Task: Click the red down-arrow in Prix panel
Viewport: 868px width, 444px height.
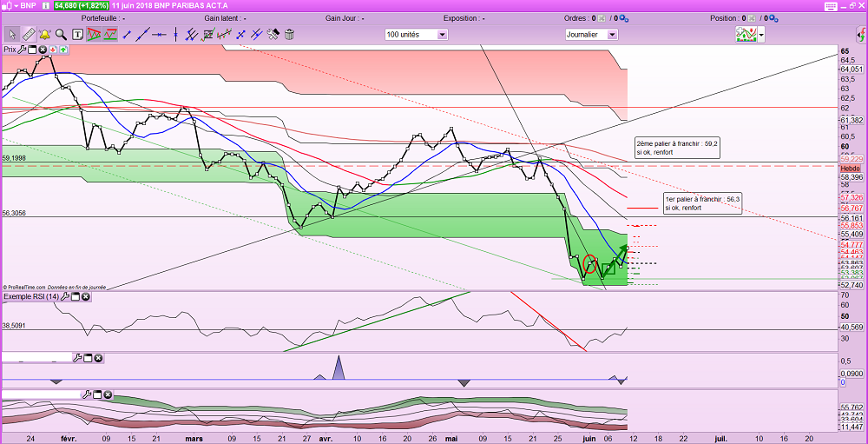Action: click(x=54, y=50)
